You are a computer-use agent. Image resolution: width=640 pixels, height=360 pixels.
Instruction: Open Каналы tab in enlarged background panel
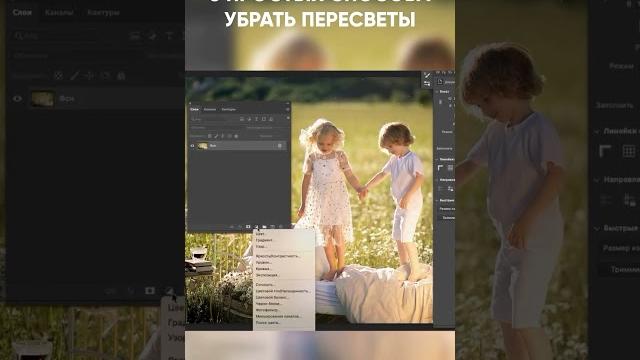click(x=59, y=13)
